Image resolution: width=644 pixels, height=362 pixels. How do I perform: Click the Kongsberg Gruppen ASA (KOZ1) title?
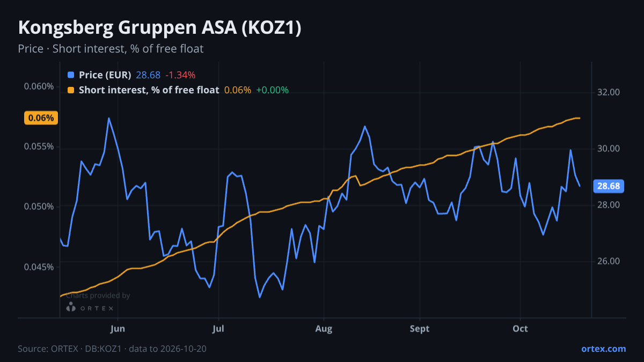159,28
